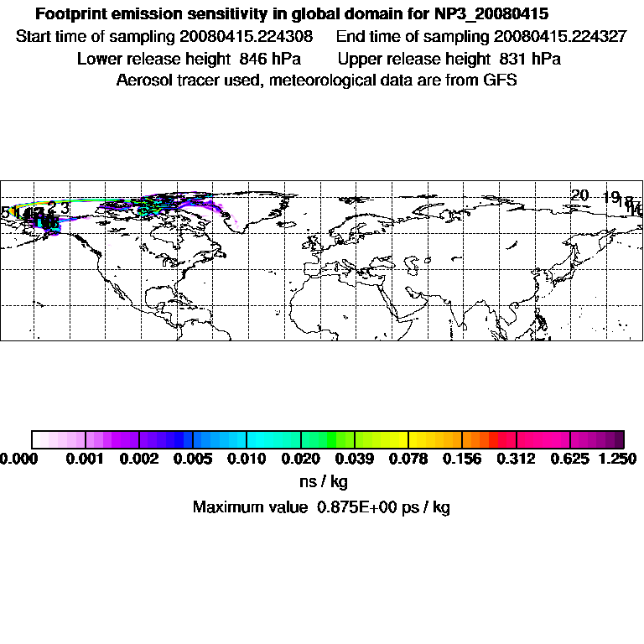
Task: Click the 0.039 colorbar tick label
Action: click(x=355, y=459)
